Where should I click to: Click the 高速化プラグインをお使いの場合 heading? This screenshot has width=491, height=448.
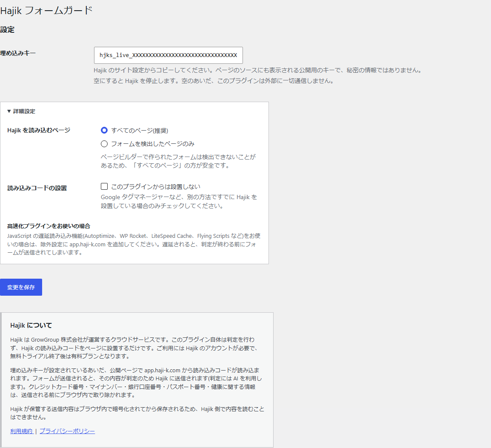[x=49, y=226]
